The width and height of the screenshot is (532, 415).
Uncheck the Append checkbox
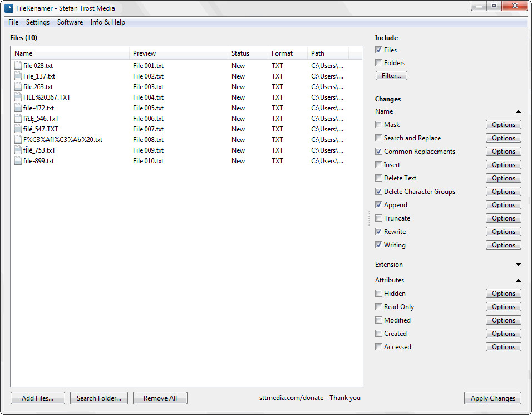tap(378, 205)
